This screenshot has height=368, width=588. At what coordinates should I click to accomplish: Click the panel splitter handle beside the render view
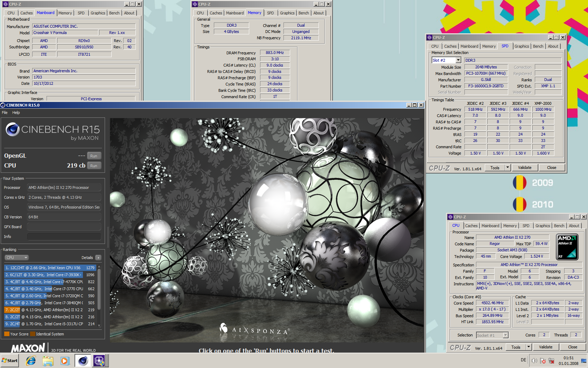(x=108, y=237)
